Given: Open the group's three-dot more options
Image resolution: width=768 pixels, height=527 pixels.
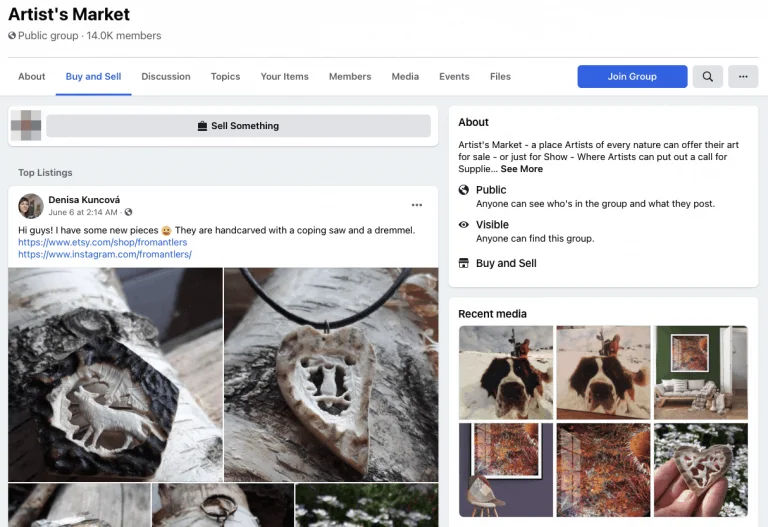Looking at the screenshot, I should tap(743, 77).
